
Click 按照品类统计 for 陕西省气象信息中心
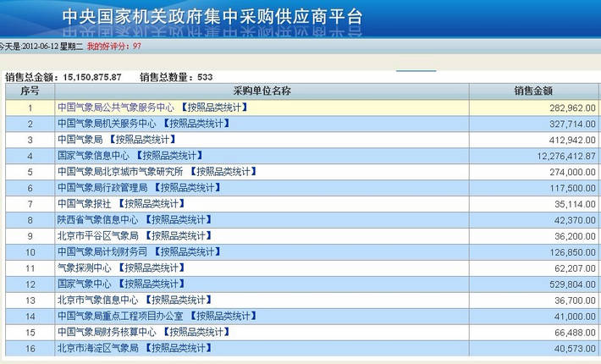pos(177,220)
